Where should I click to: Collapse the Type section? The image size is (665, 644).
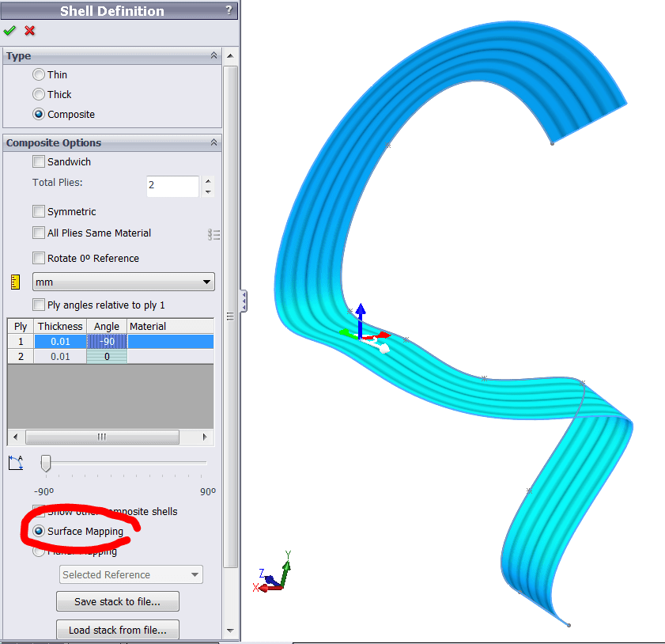(x=213, y=55)
